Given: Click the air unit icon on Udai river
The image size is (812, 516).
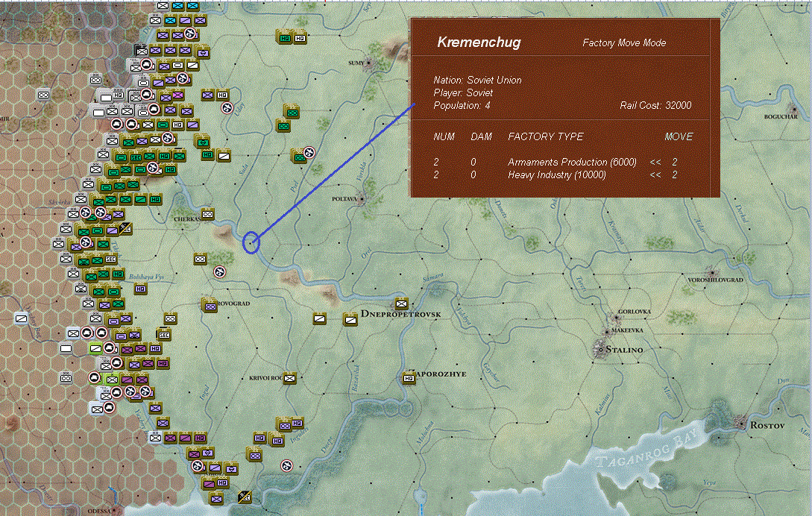Looking at the screenshot, I should pyautogui.click(x=227, y=108).
